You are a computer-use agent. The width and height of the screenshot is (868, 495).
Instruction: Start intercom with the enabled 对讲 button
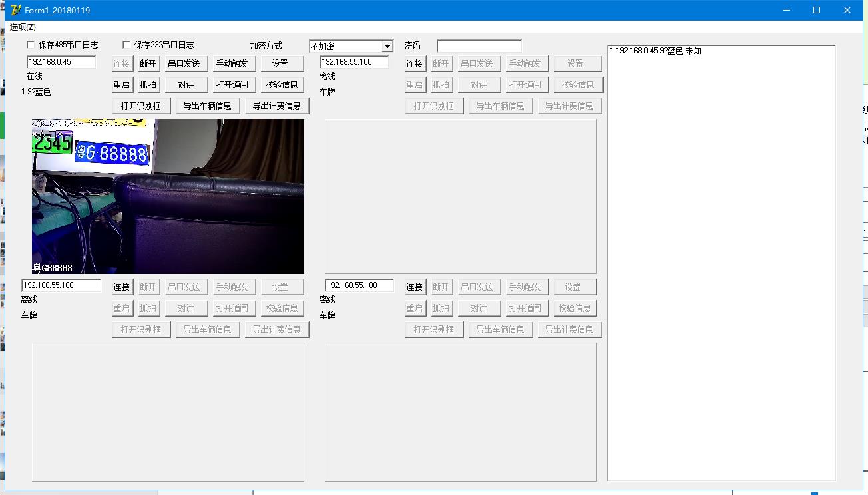tap(186, 84)
